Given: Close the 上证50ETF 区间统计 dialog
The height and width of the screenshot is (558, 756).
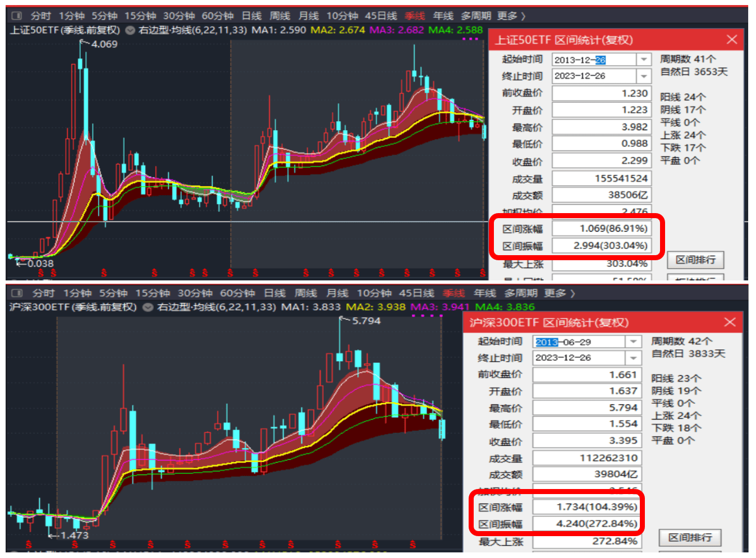Looking at the screenshot, I should (x=731, y=39).
